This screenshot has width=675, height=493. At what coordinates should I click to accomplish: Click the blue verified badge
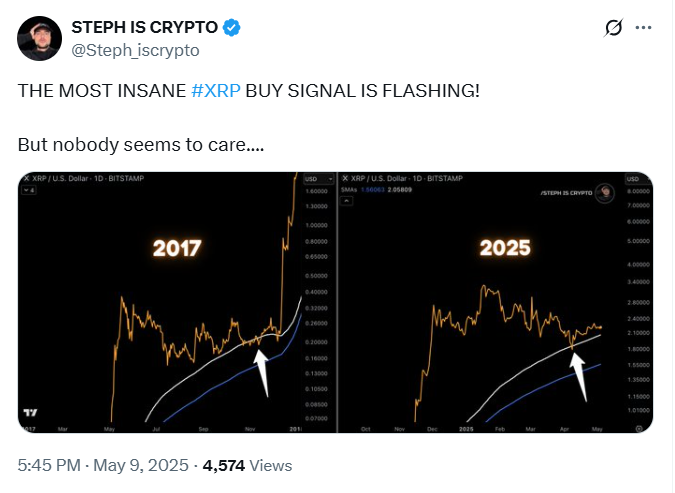point(232,27)
